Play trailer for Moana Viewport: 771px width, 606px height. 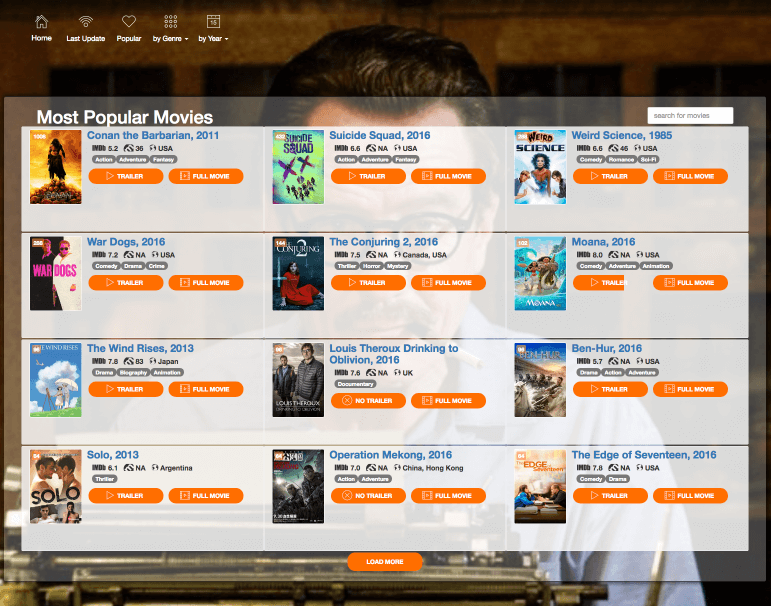[599, 283]
